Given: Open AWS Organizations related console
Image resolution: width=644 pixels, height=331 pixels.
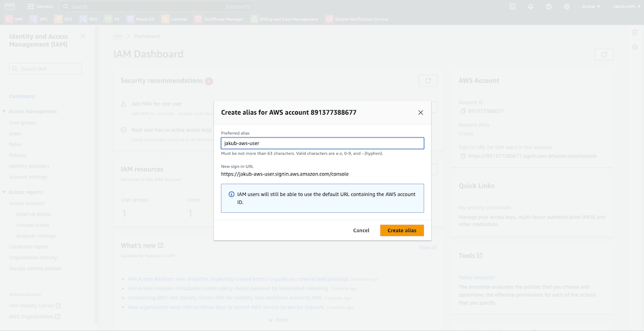Looking at the screenshot, I should (x=35, y=316).
